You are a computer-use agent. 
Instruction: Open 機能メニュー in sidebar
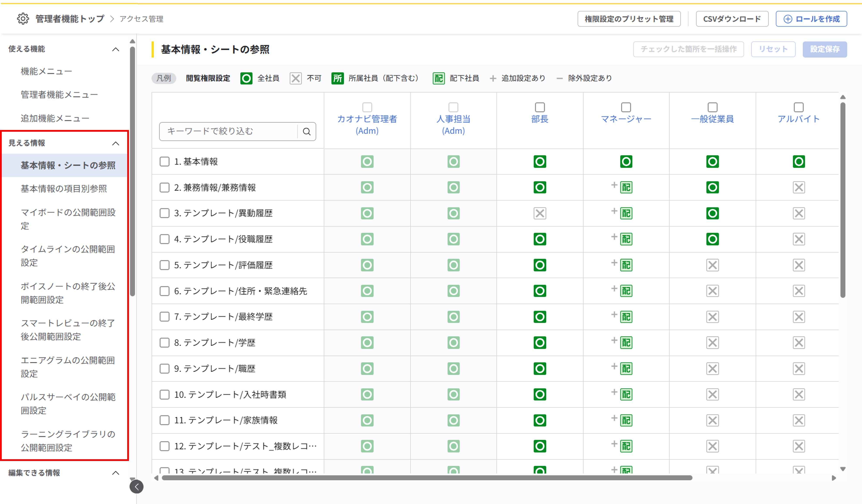pos(46,72)
